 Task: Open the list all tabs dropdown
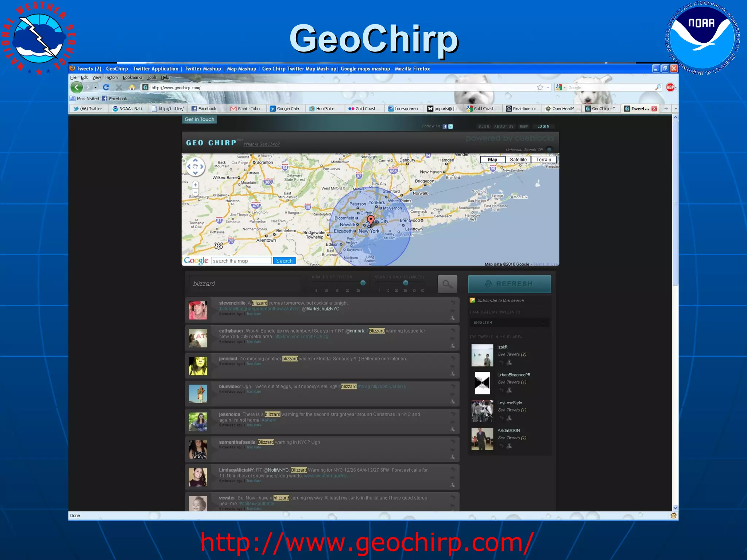point(675,109)
